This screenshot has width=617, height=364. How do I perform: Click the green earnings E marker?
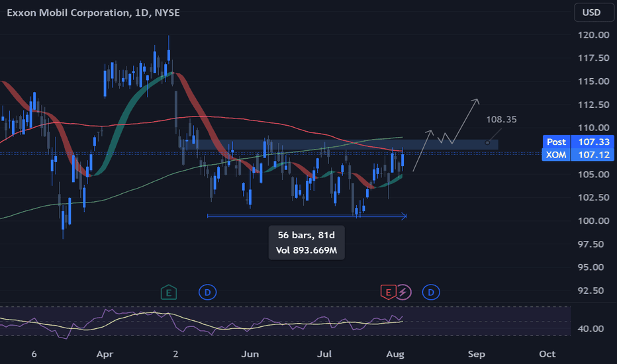click(x=168, y=293)
